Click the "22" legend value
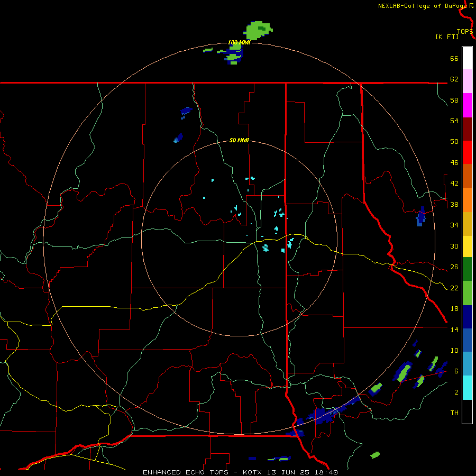Viewport: 476px width, 476px height. [x=454, y=288]
